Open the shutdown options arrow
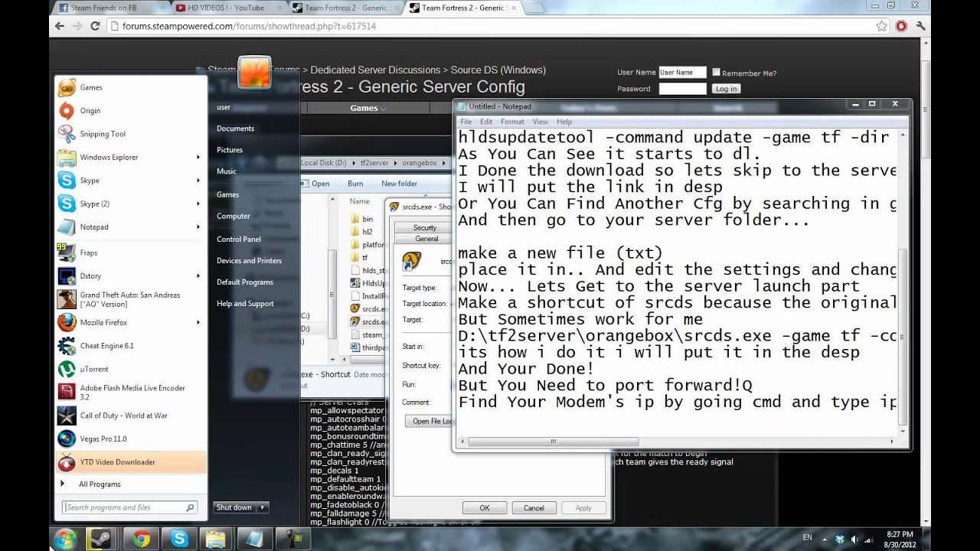 [x=263, y=507]
